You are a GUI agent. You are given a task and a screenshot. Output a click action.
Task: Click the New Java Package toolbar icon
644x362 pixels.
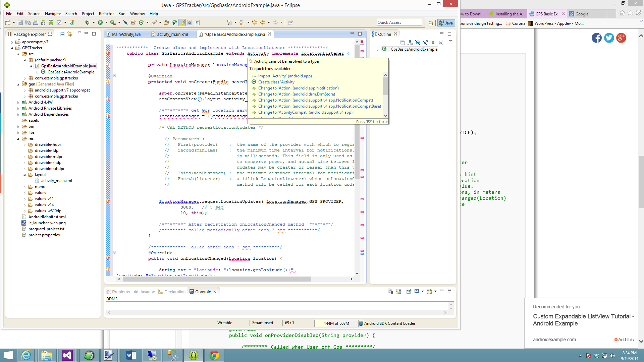133,22
